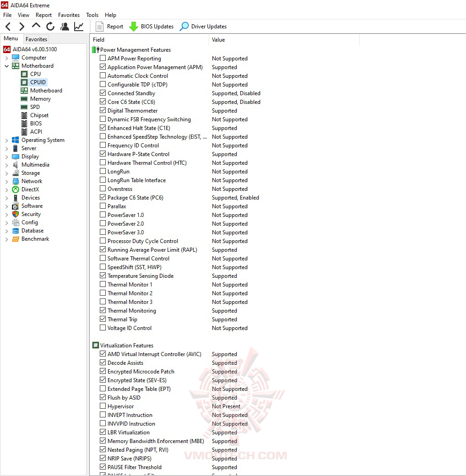Toggle the Nested Paging (NPT, RVI) checkbox
This screenshot has width=466, height=476.
point(103,449)
